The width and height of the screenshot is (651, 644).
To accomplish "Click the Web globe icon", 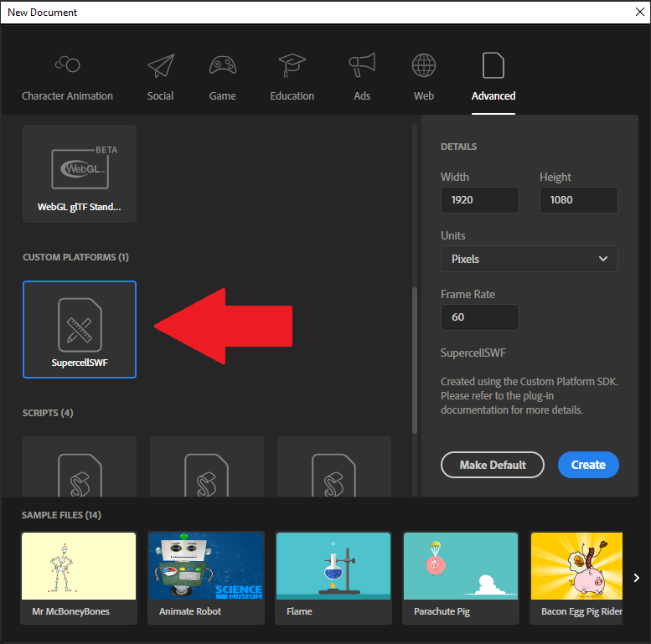I will tap(423, 65).
